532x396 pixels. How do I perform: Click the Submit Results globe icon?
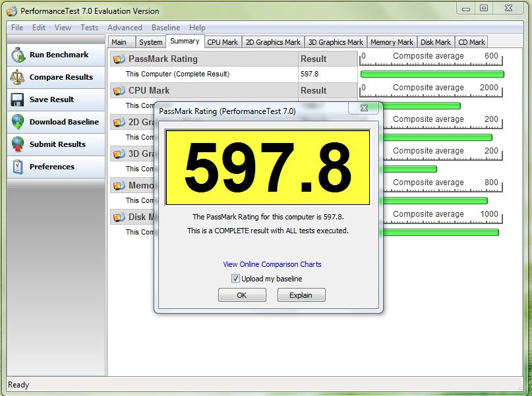[x=17, y=144]
